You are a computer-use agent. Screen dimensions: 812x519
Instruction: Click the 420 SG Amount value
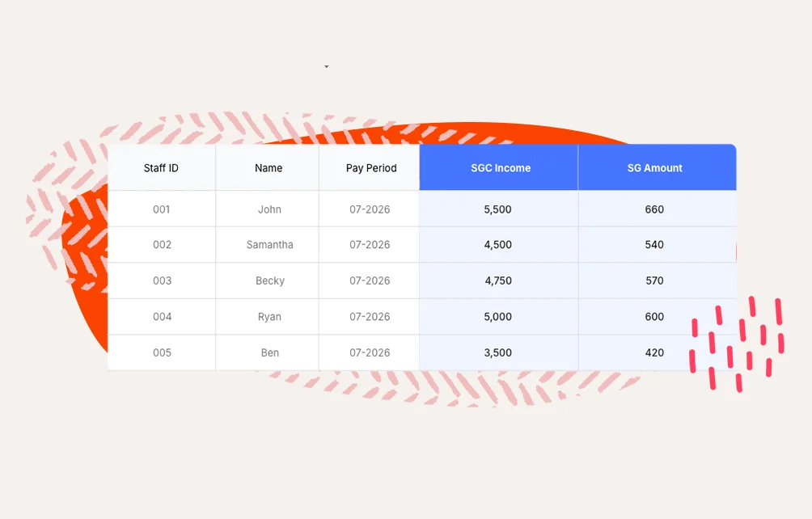coord(654,352)
